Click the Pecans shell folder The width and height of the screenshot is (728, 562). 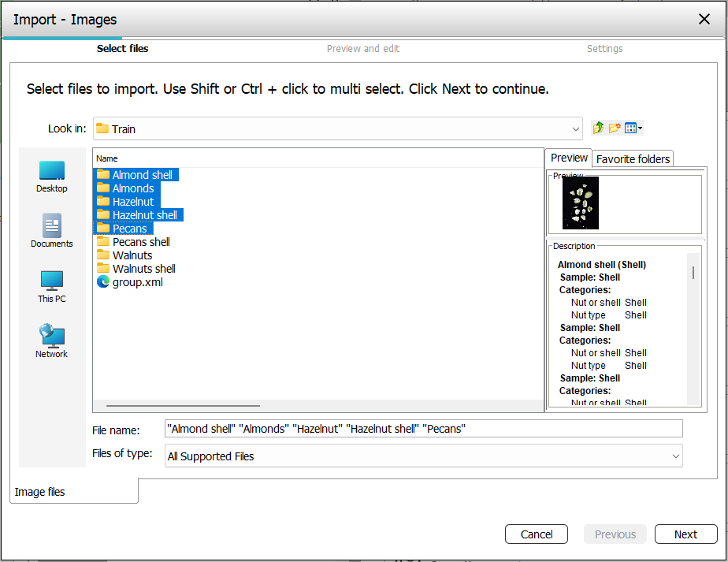click(140, 242)
